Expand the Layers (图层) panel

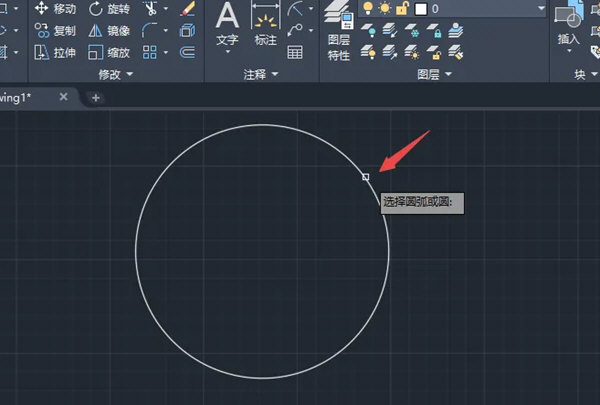(x=434, y=74)
